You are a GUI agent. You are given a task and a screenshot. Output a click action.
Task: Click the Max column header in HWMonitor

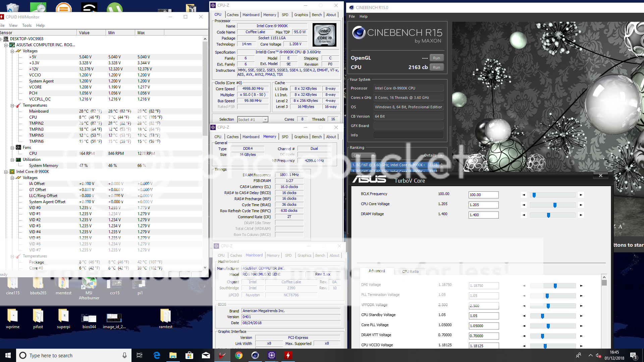[150, 33]
